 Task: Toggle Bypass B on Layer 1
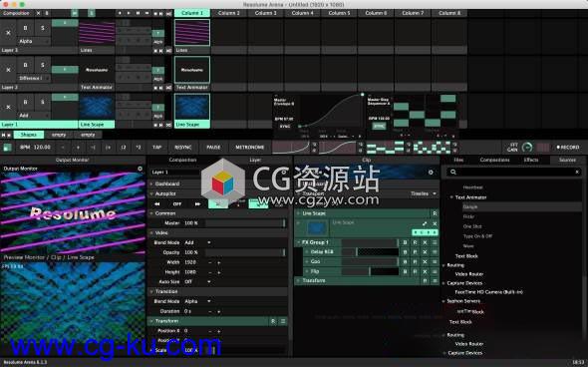(x=25, y=102)
